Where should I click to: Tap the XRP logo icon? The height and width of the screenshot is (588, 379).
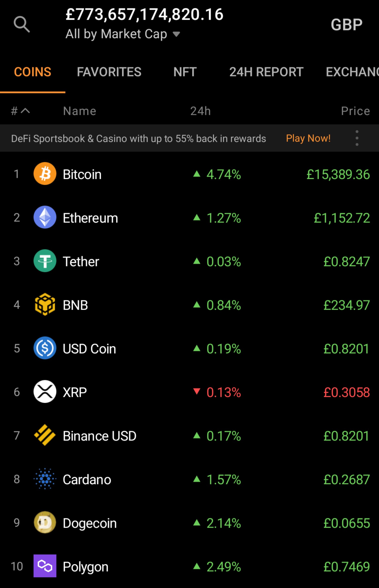(45, 391)
